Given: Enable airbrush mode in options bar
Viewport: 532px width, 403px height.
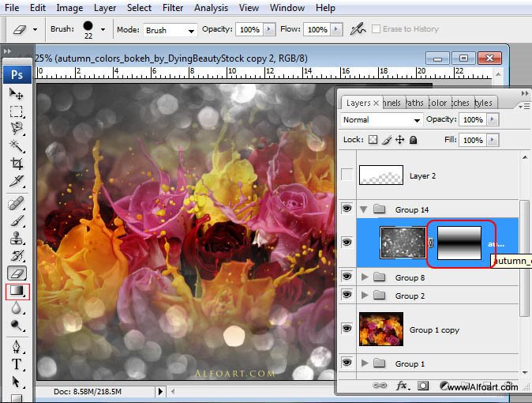Looking at the screenshot, I should 358,29.
